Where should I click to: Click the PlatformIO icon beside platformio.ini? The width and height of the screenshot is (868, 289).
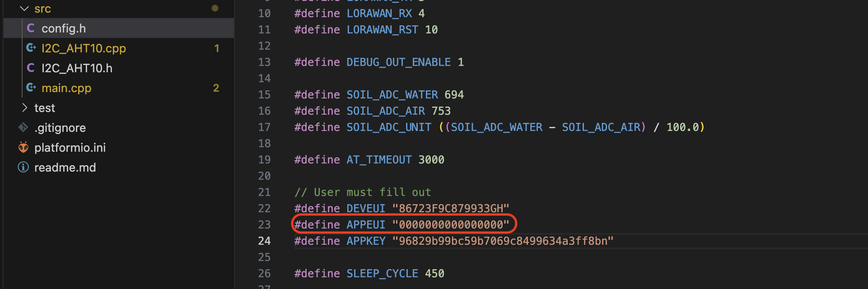[x=23, y=148]
